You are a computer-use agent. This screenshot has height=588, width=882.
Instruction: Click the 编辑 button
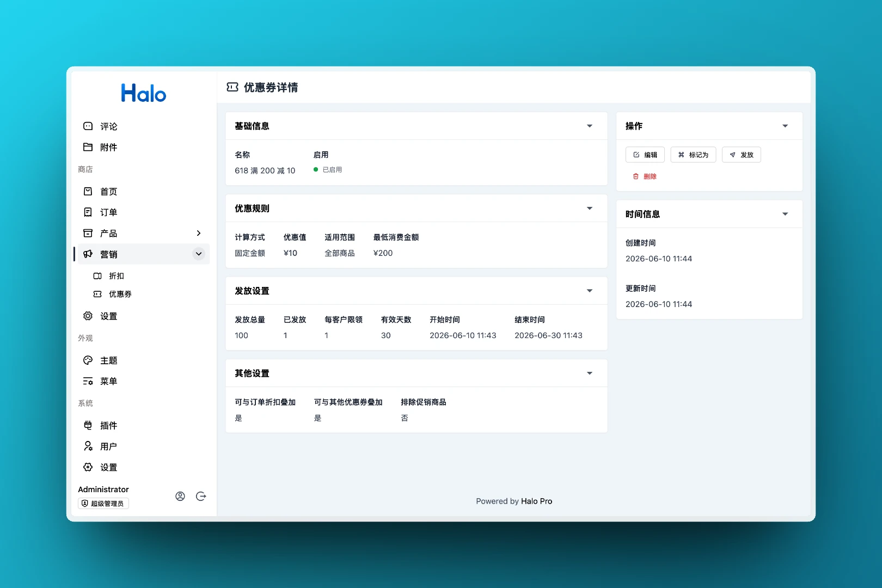coord(645,155)
